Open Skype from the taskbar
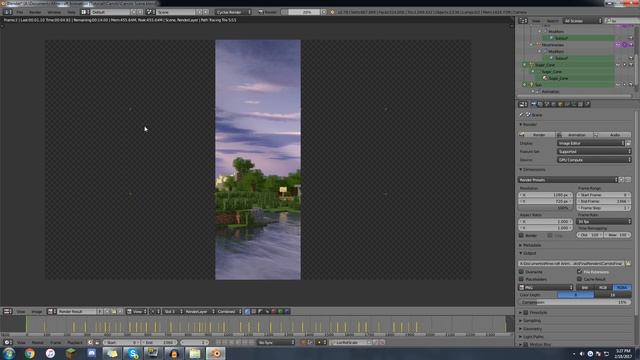Screen dimensions: 640x360 click(x=133, y=353)
